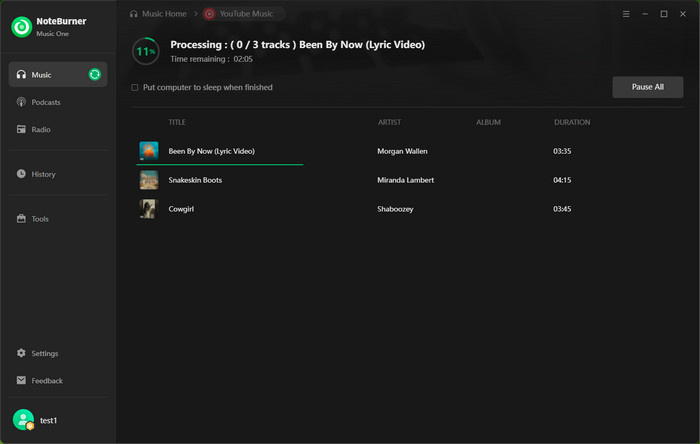Select the Been By Now (Lyric Video) title
700x444 pixels.
[212, 151]
